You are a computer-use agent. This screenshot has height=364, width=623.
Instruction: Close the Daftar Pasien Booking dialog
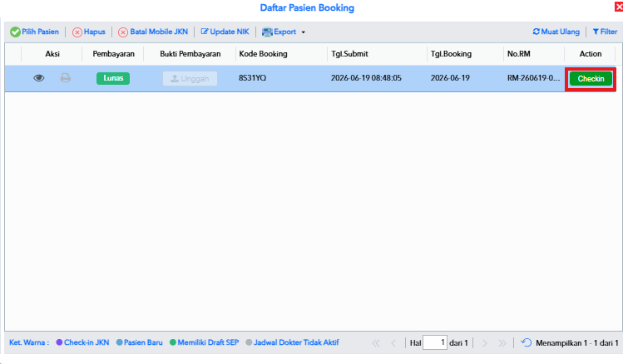pos(619,7)
